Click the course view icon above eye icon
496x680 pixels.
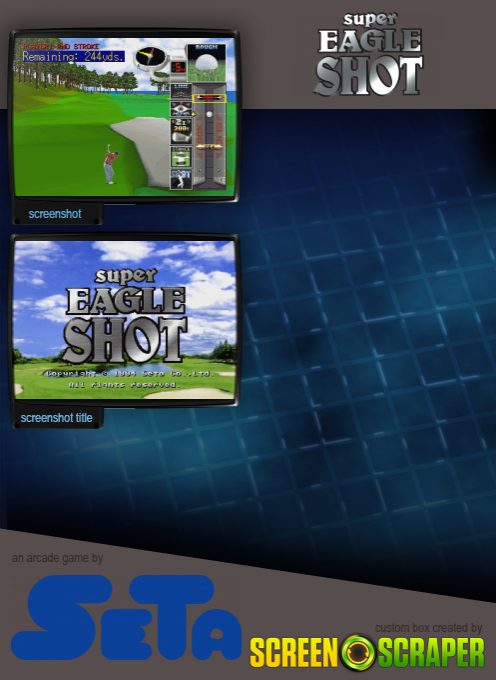pyautogui.click(x=181, y=91)
